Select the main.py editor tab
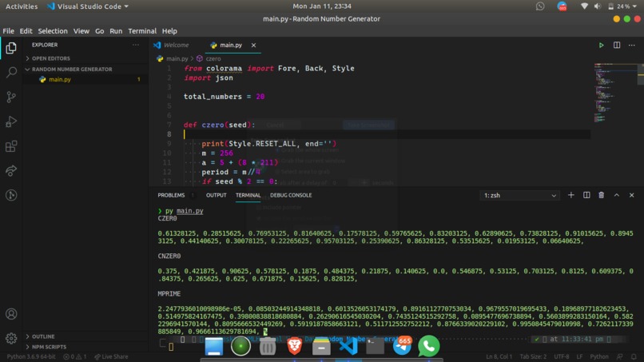This screenshot has width=644, height=362. [230, 46]
